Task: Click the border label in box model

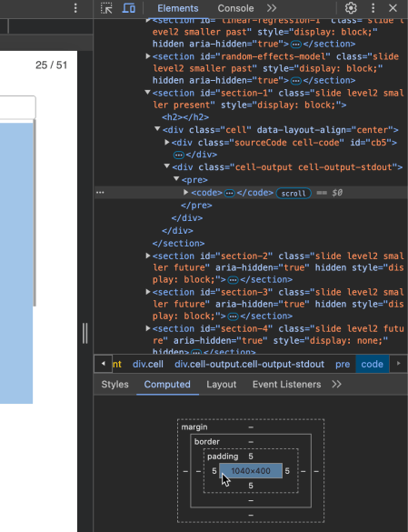Action: click(x=207, y=441)
